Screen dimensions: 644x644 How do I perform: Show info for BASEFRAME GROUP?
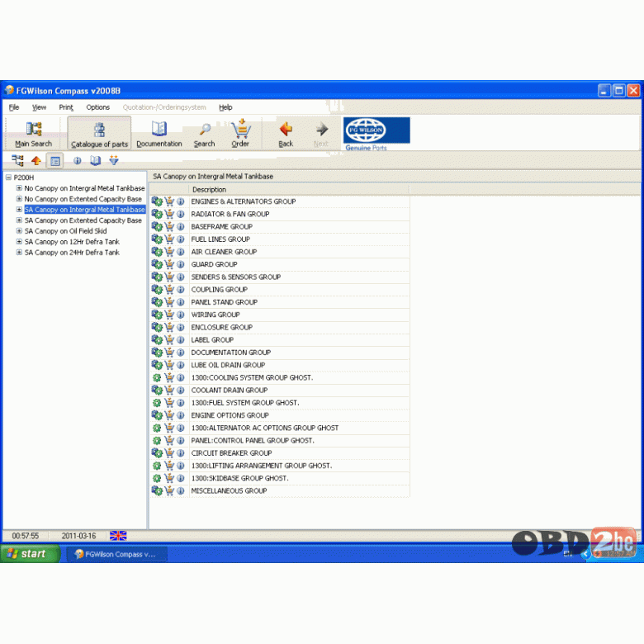[x=181, y=227]
